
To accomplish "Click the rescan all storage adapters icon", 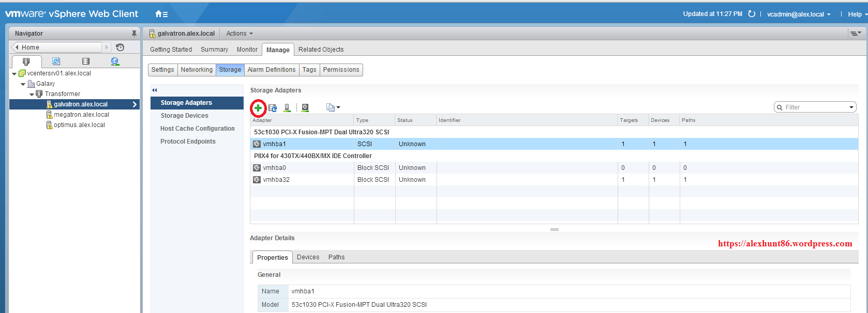I will pyautogui.click(x=287, y=108).
